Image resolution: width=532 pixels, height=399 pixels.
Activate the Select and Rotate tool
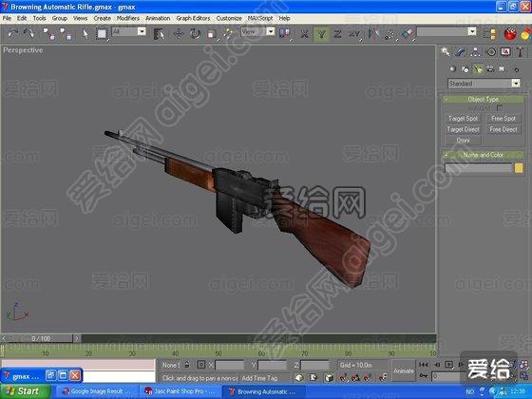195,33
